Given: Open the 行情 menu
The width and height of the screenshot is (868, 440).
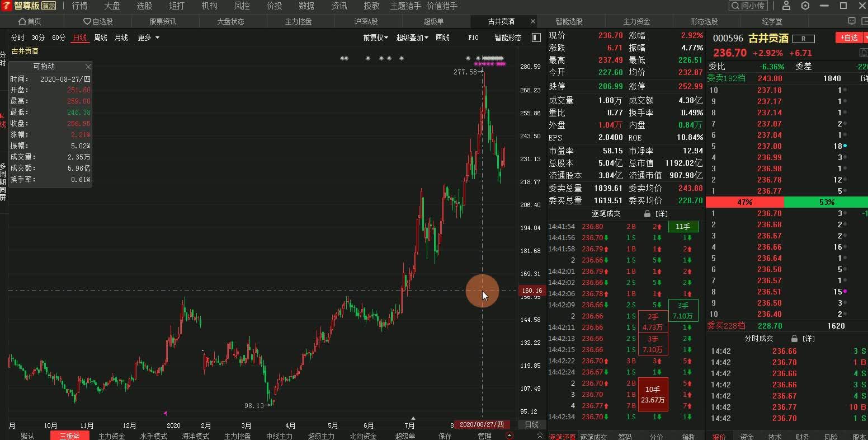Looking at the screenshot, I should (79, 6).
